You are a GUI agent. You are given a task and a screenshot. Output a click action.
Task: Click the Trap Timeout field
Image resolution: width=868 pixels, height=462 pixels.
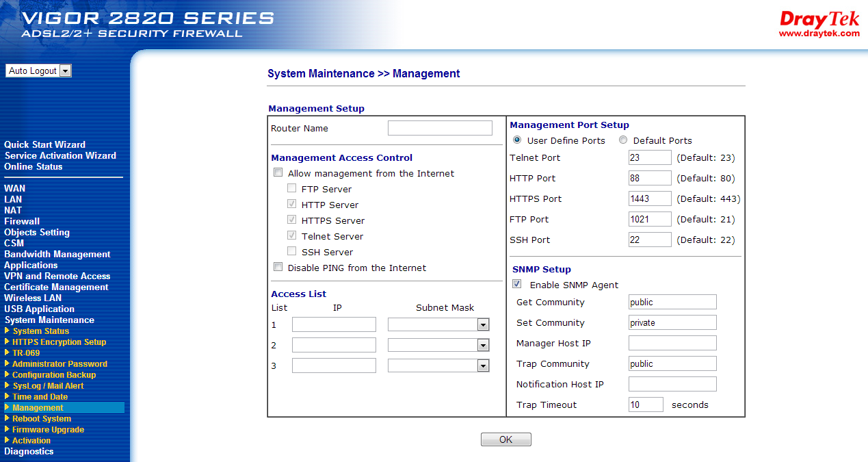646,405
